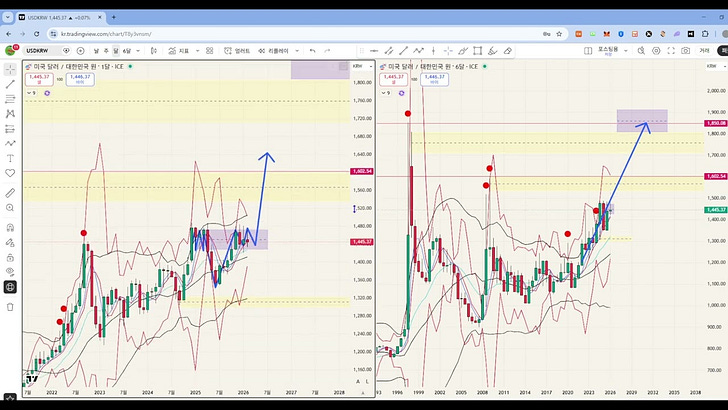
Task: Open chart settings circular gear icon
Action: [656, 51]
